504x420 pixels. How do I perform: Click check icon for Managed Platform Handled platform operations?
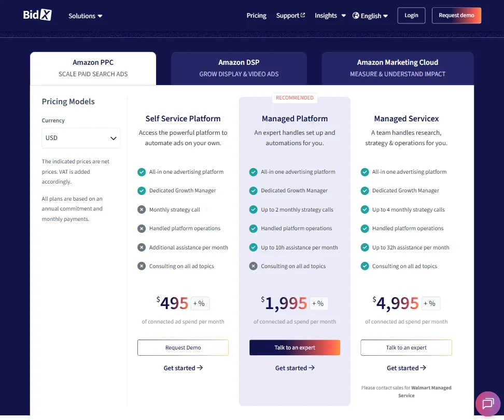click(x=253, y=229)
